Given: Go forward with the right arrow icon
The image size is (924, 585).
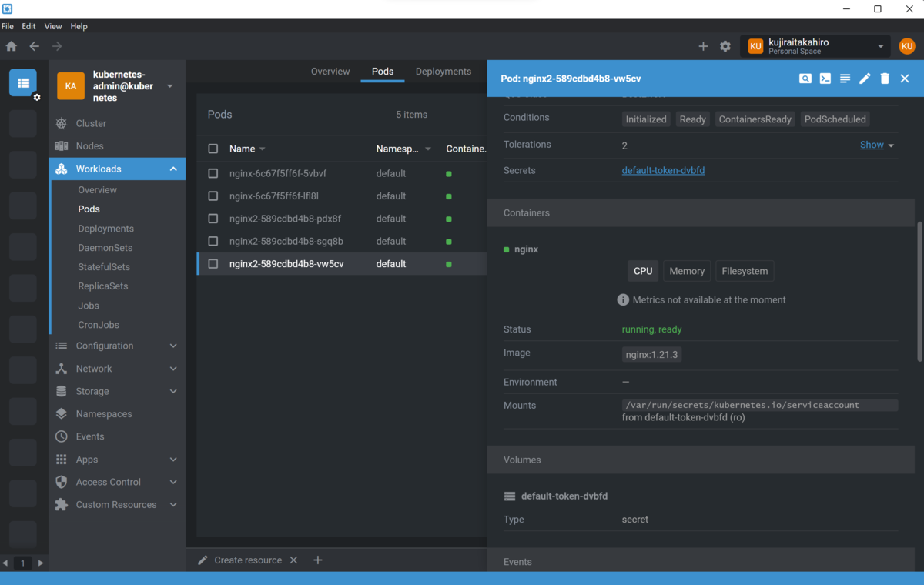Looking at the screenshot, I should (x=57, y=46).
